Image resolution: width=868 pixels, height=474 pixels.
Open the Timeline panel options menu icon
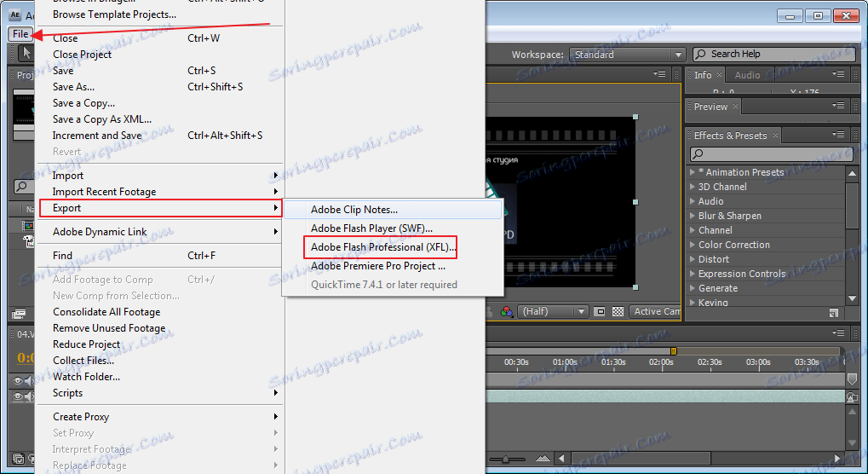[838, 332]
